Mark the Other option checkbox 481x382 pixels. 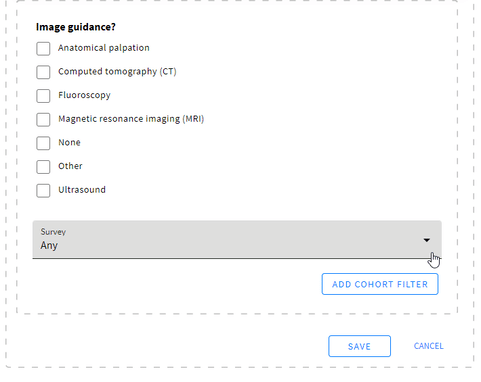pyautogui.click(x=43, y=167)
